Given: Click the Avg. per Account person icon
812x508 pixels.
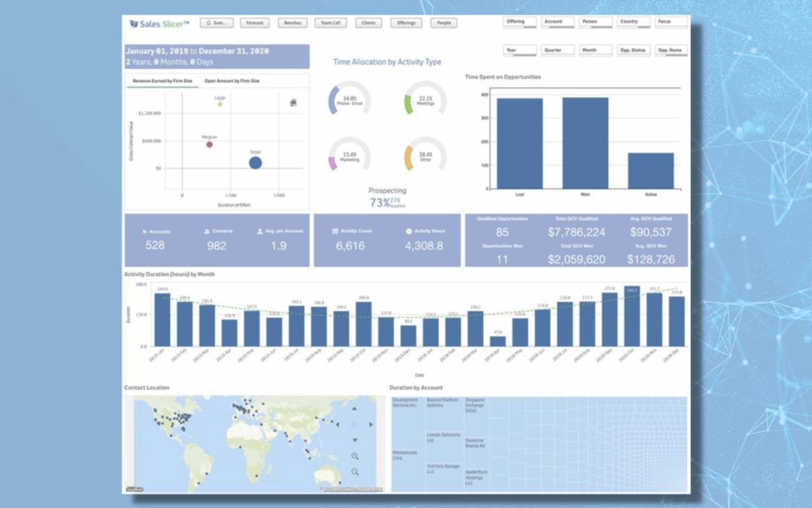Looking at the screenshot, I should (259, 231).
